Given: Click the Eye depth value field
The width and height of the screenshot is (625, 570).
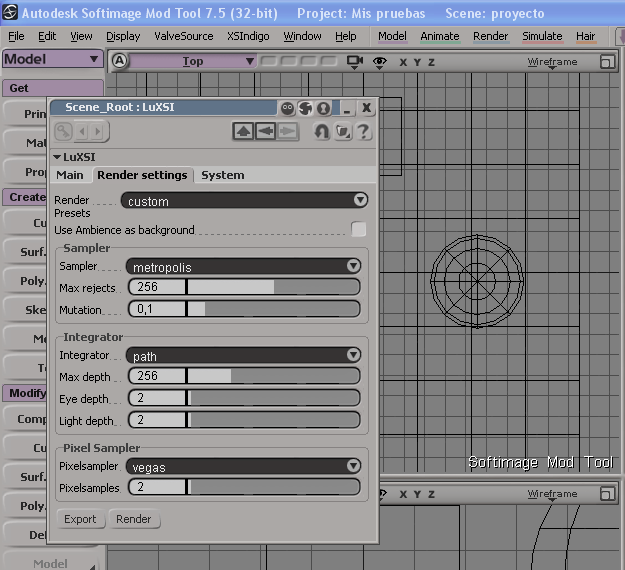Looking at the screenshot, I should pyautogui.click(x=158, y=398).
